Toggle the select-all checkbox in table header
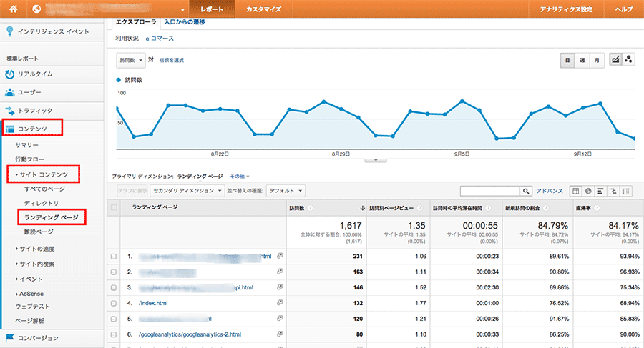644x348 pixels. [x=114, y=207]
